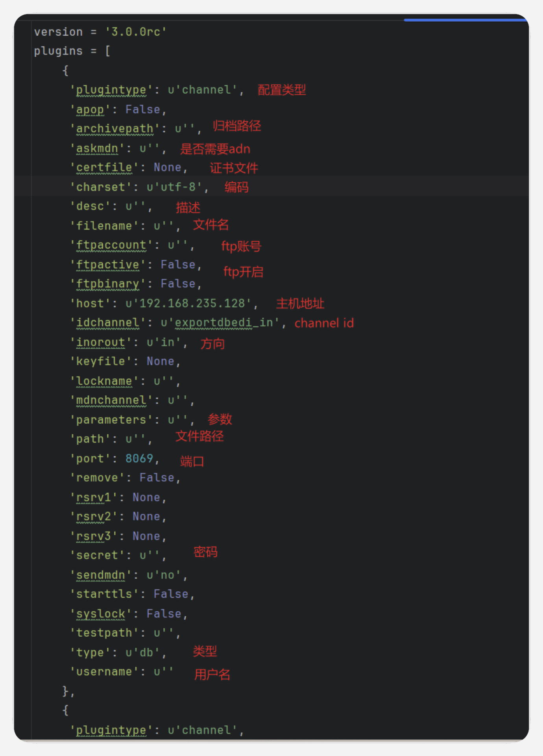Click the 'askmdn' key

97,148
